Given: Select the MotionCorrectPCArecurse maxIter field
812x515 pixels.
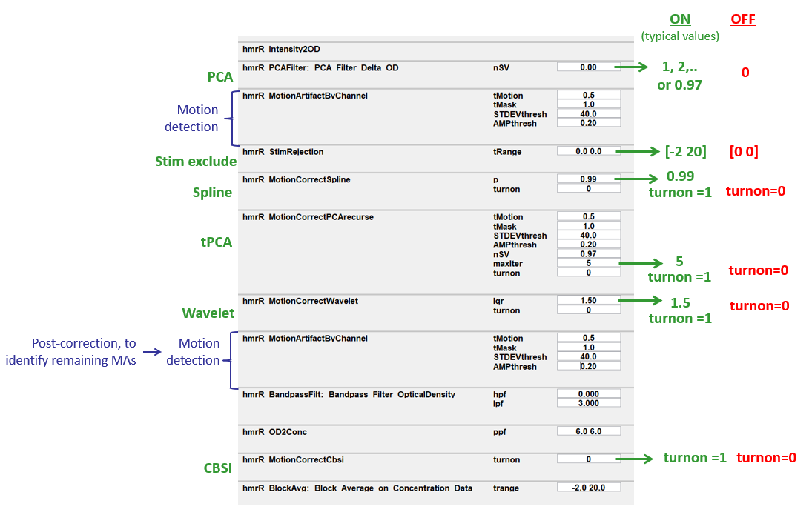Looking at the screenshot, I should pos(588,263).
